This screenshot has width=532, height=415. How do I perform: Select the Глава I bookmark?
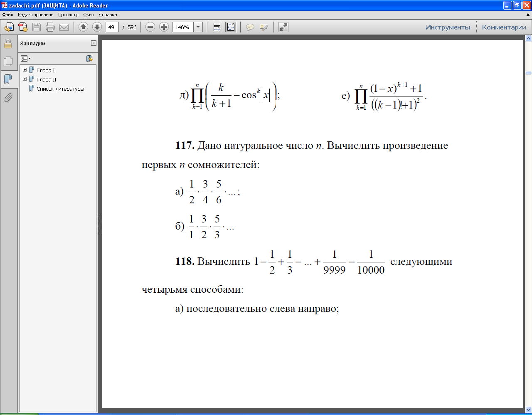(45, 70)
